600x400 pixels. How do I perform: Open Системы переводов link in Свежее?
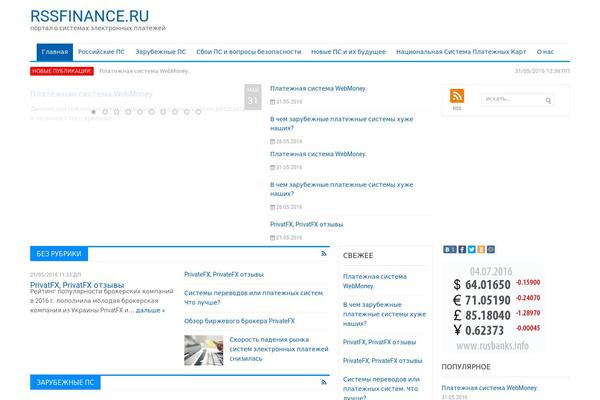coord(381,388)
